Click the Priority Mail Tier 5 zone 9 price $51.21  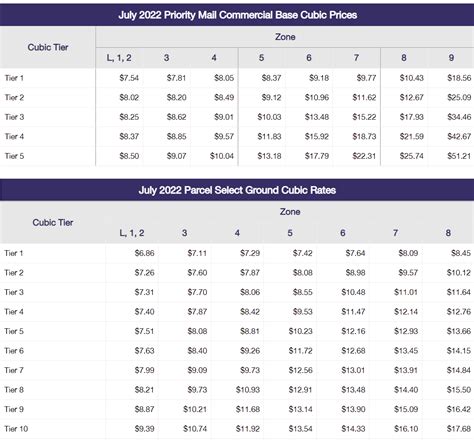(x=459, y=156)
